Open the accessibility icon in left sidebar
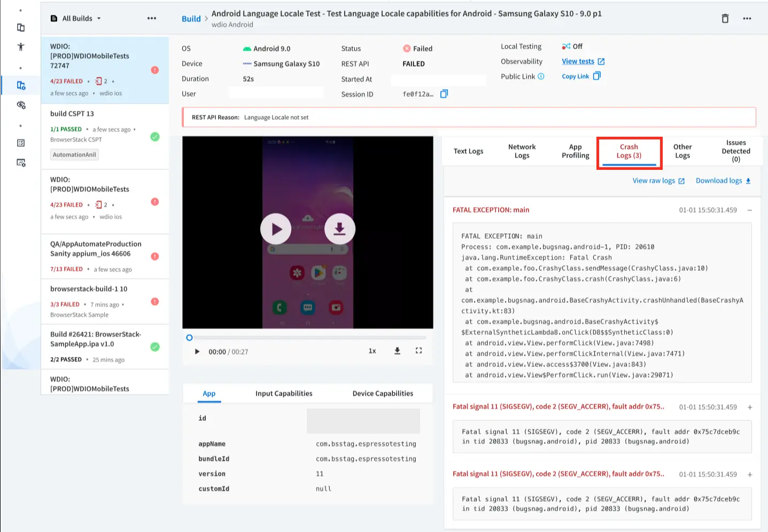Screen dimensions: 768x532 tap(21, 47)
